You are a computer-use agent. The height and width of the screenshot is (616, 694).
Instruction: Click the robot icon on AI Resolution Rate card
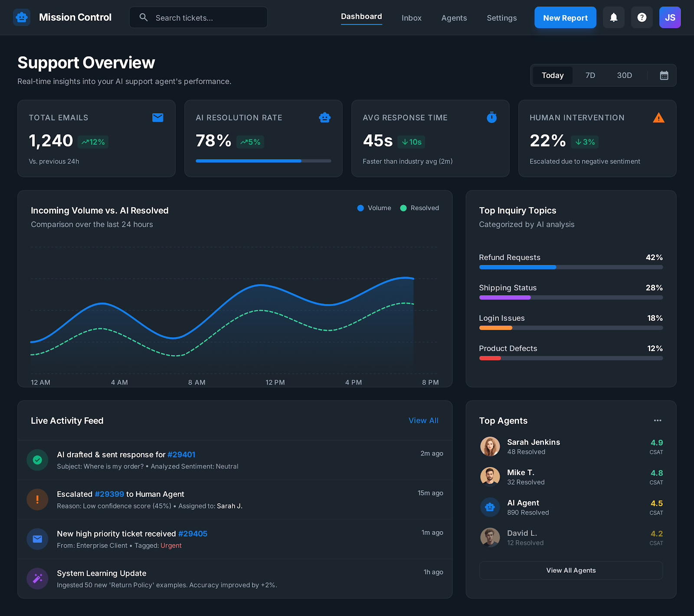[x=324, y=117]
